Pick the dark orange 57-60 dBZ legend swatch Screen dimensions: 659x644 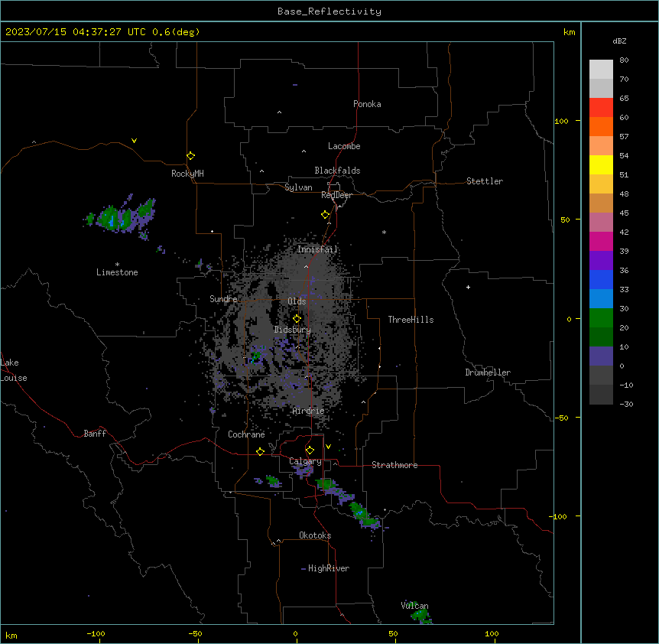pos(601,126)
